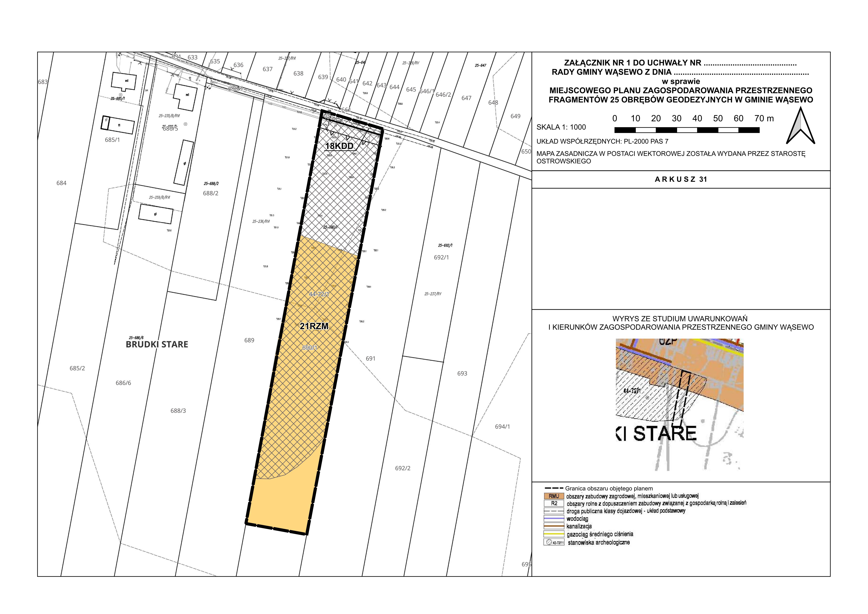Click the RMU orange legend swatch
Viewport: 868px width, 614px height.
pyautogui.click(x=554, y=496)
